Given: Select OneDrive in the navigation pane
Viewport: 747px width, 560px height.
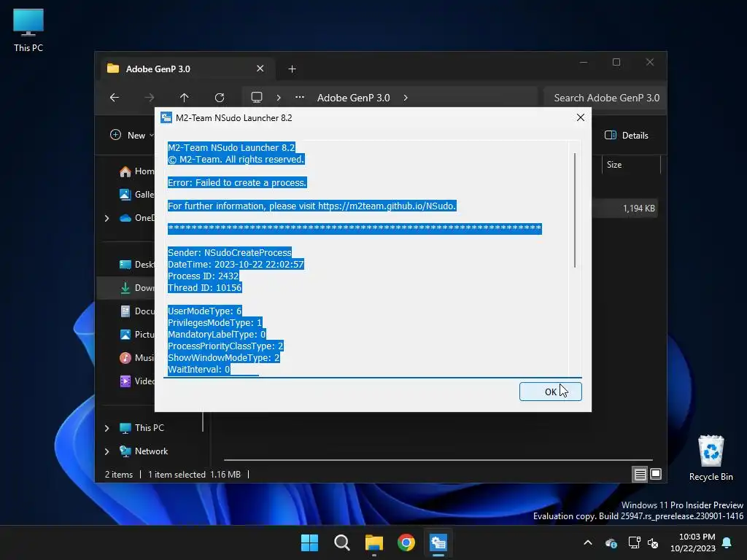Looking at the screenshot, I should click(136, 217).
